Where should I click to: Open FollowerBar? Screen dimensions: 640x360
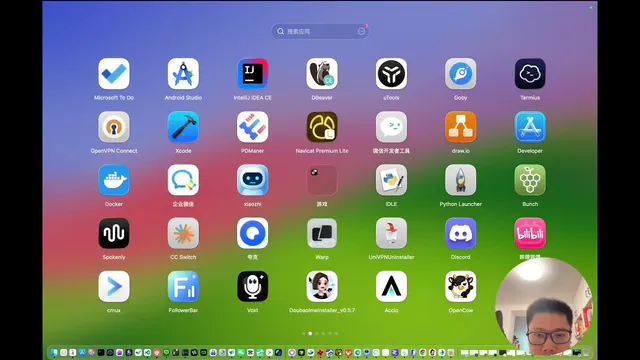pyautogui.click(x=183, y=286)
